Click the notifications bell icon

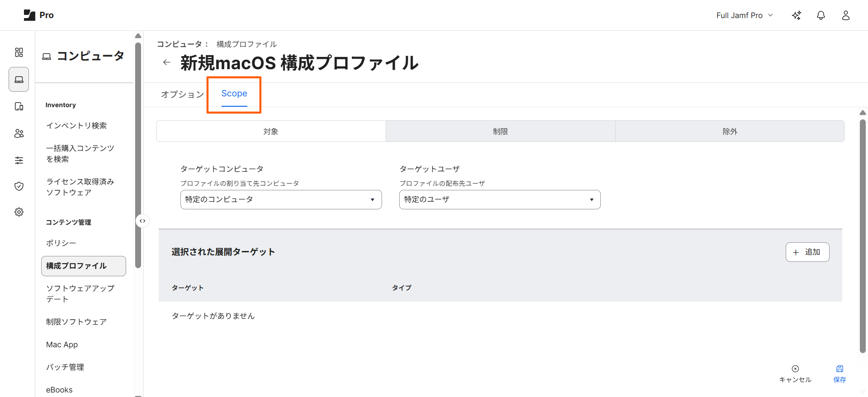[x=821, y=15]
